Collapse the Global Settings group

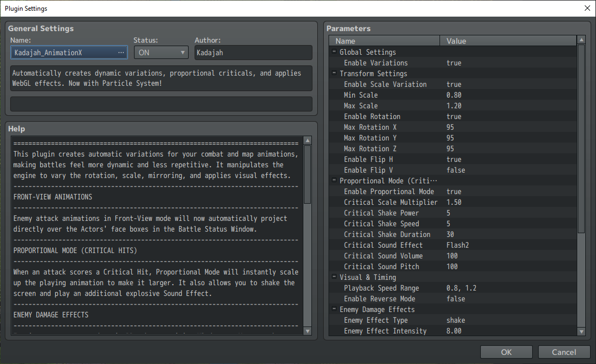tap(334, 51)
